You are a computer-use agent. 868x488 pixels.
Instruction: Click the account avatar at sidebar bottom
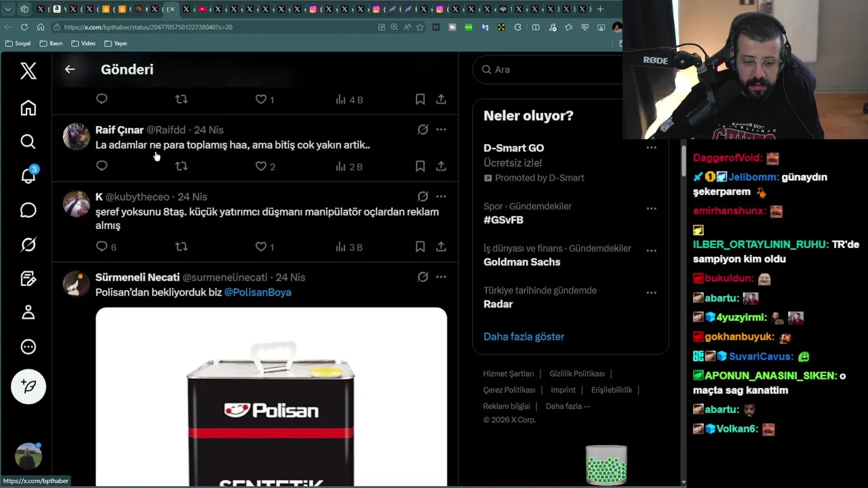pos(28,455)
